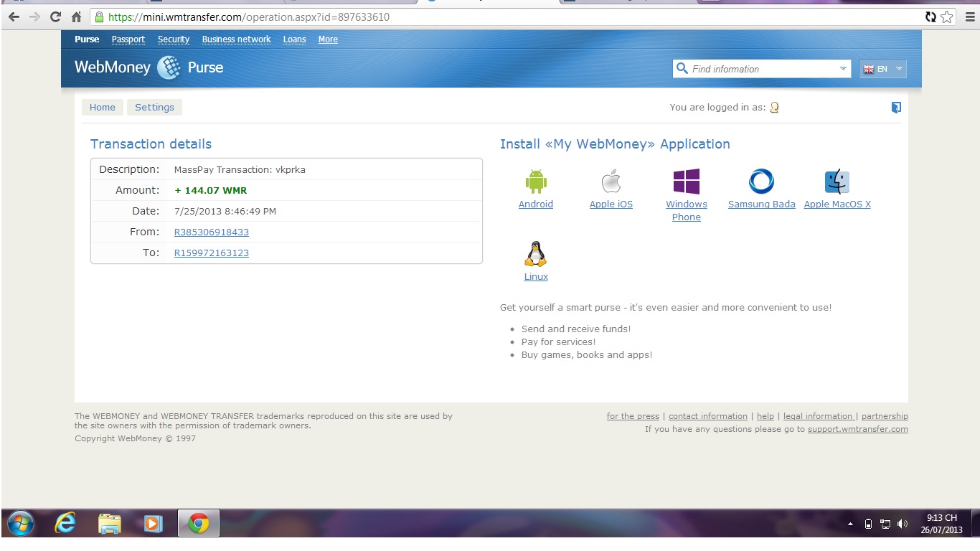Viewport: 980px width, 551px height.
Task: Open the Business network menu item
Action: coord(236,39)
